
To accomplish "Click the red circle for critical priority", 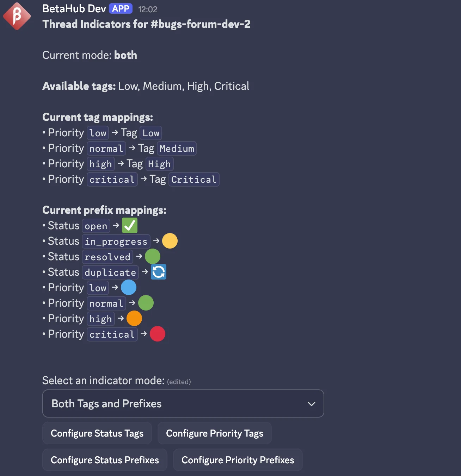I will (158, 334).
